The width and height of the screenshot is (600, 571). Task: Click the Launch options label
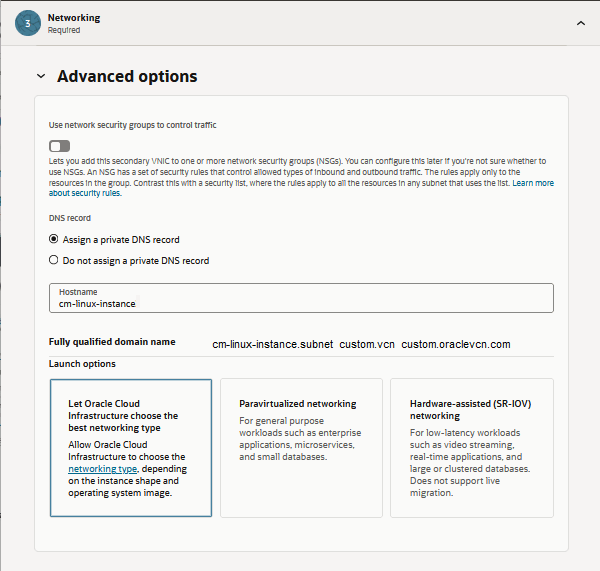point(82,363)
